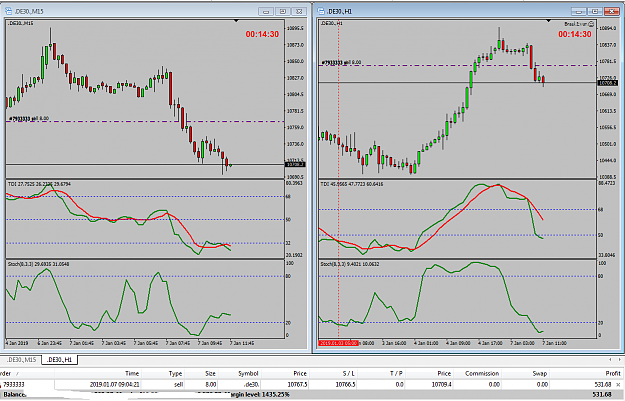The height and width of the screenshot is (401, 625).
Task: Click the margin level 1435.25% text
Action: pos(258,395)
